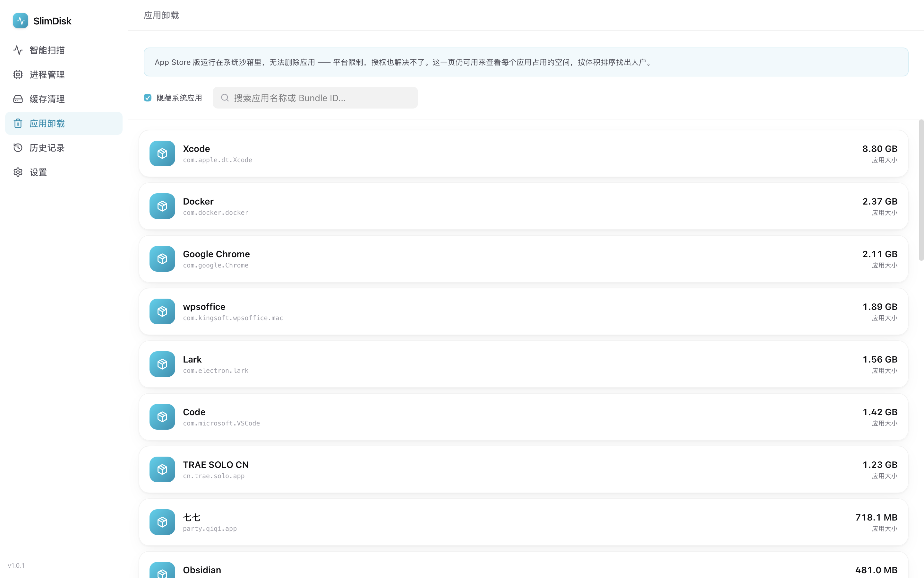Image resolution: width=924 pixels, height=578 pixels.
Task: Click the trash icon beside 应用卸载
Action: (18, 124)
